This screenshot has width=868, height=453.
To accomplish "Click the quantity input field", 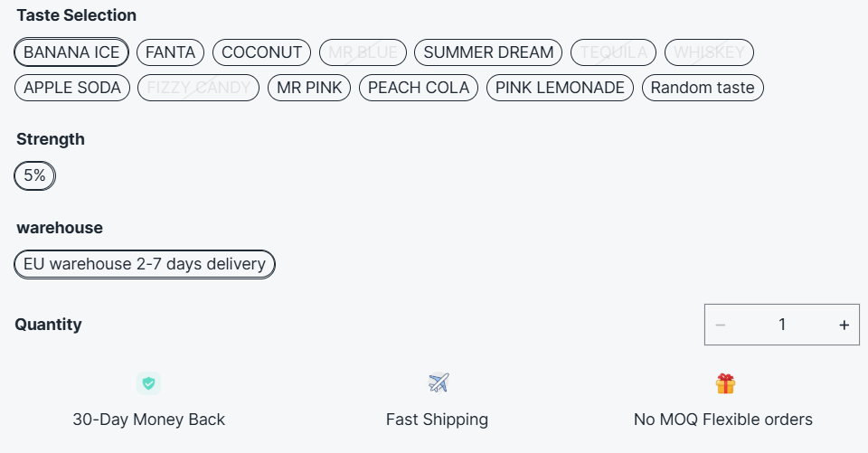I will point(782,325).
